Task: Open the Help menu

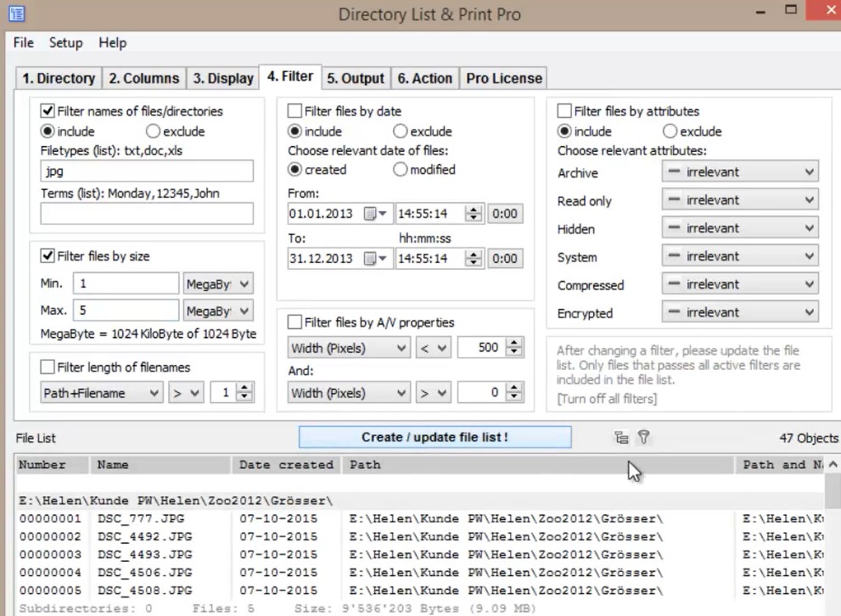Action: [112, 42]
